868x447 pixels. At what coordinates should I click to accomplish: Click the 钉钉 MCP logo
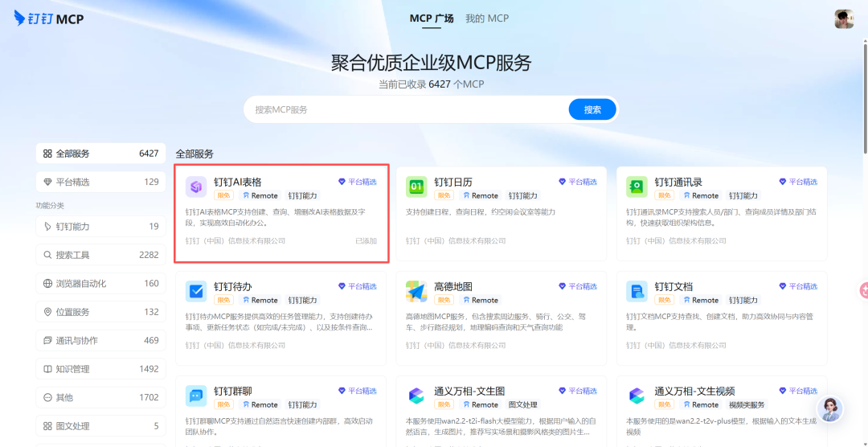click(49, 18)
